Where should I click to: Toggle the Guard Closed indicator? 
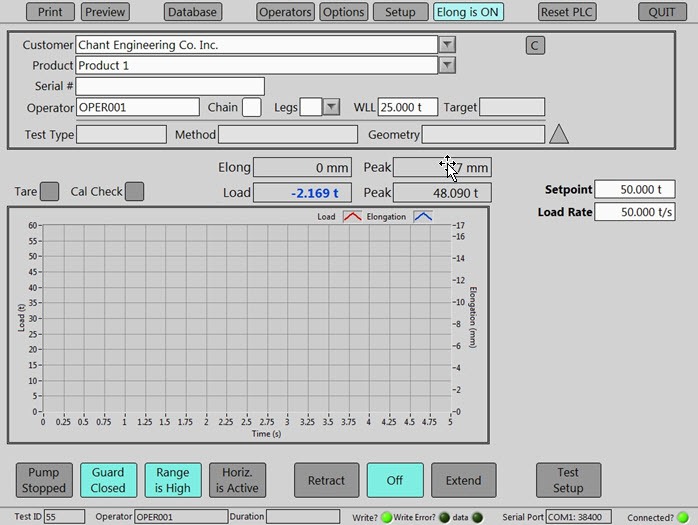pos(108,480)
